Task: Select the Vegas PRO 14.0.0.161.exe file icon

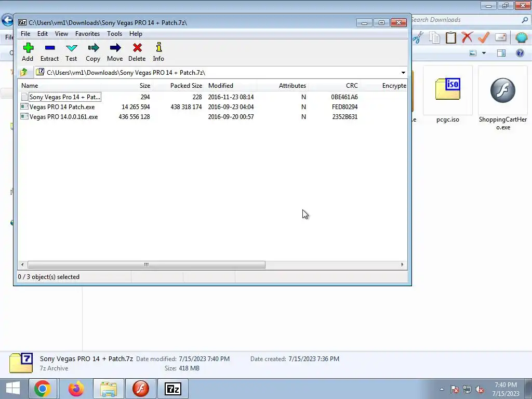Action: pos(24,116)
